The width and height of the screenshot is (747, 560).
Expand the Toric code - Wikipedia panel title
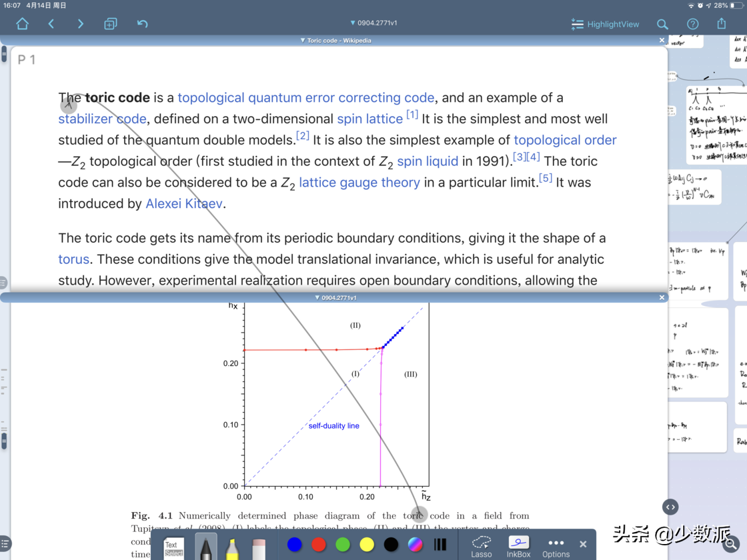coord(335,41)
